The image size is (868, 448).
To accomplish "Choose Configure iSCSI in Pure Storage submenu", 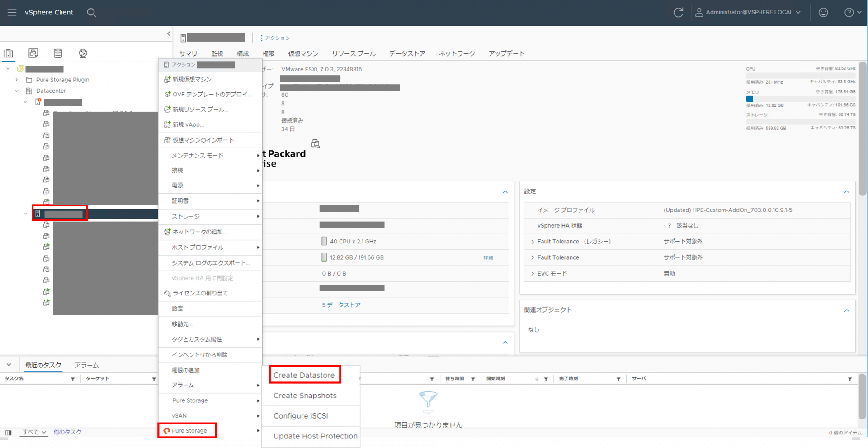I will point(301,416).
